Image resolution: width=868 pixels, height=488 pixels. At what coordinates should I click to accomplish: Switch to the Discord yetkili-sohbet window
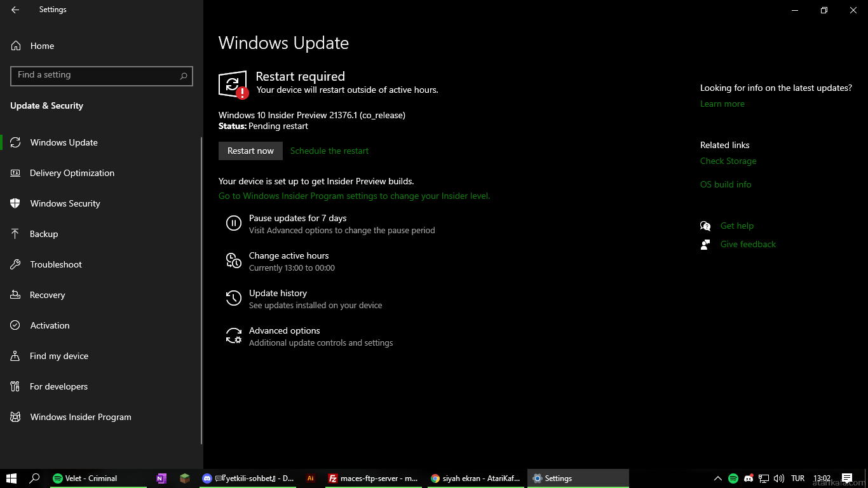point(248,478)
